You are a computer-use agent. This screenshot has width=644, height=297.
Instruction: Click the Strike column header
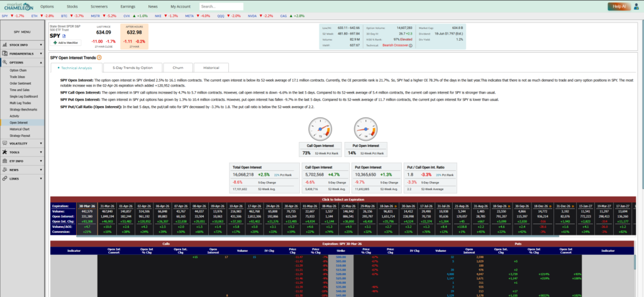pos(341,250)
